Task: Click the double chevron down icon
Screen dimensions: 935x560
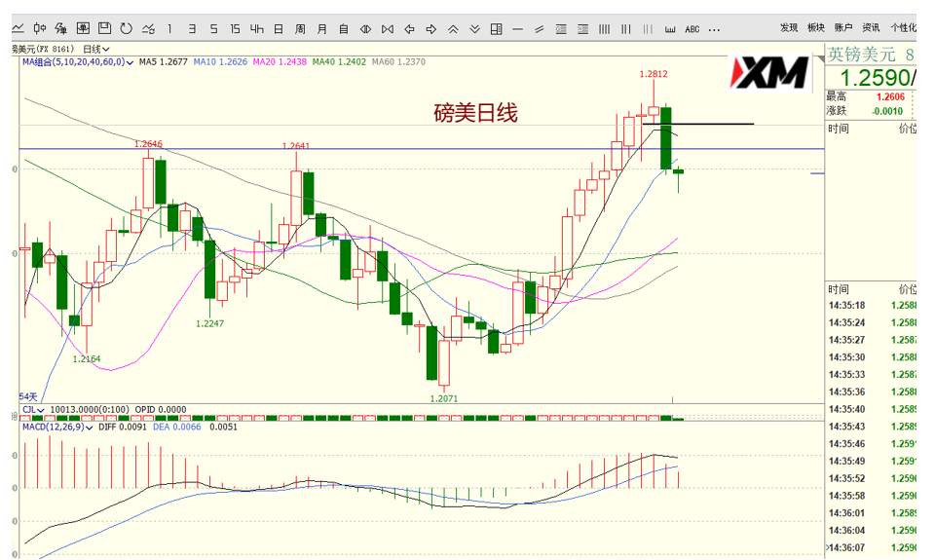Action: [x=474, y=28]
